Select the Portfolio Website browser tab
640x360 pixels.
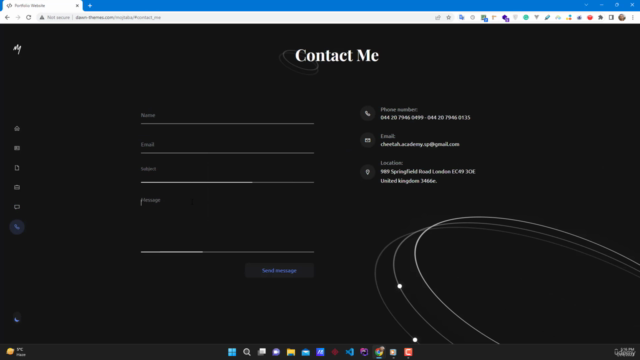coord(41,6)
